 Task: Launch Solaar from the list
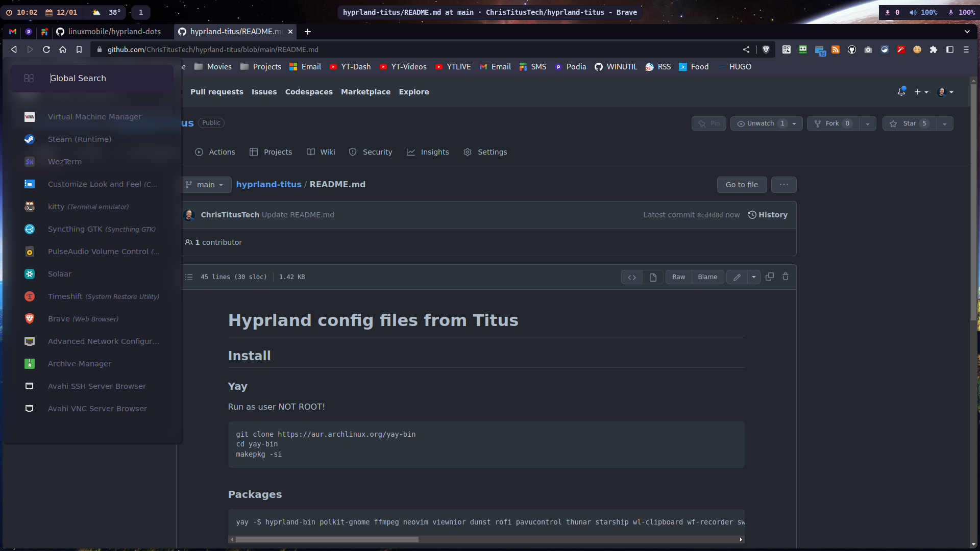point(92,274)
